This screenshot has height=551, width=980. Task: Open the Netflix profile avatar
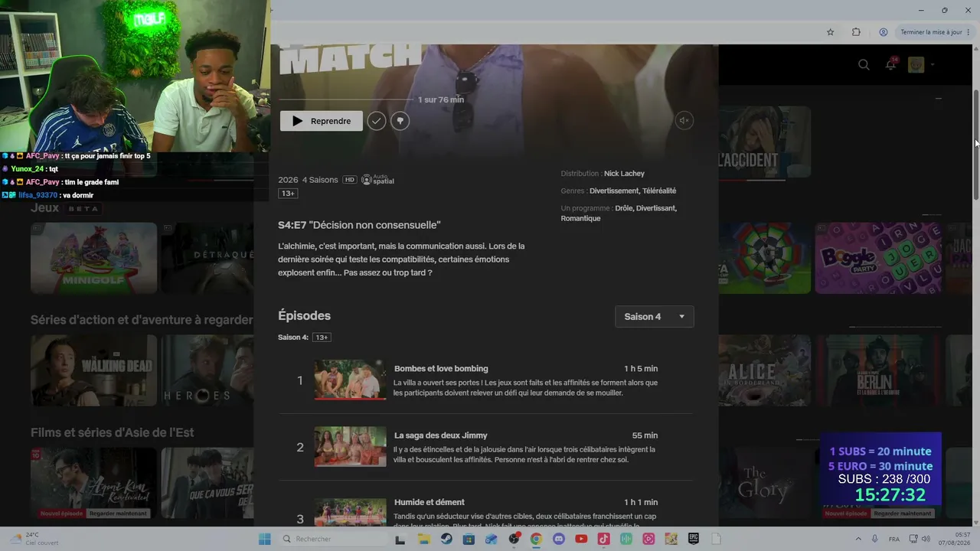coord(916,65)
